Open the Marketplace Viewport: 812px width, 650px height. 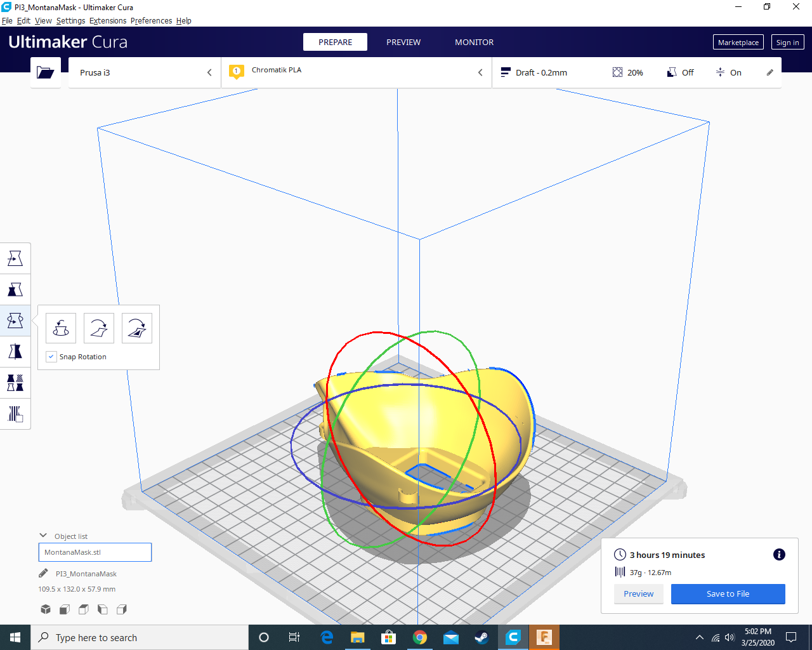coord(738,43)
